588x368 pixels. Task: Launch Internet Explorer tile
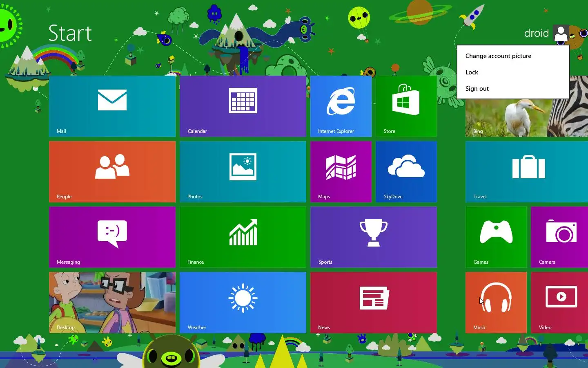pos(341,106)
